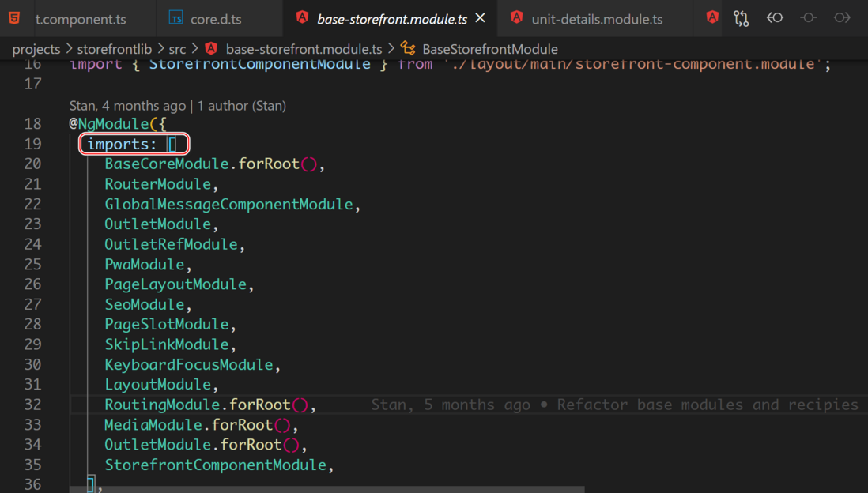Click the src breadcrumb segment

pos(177,49)
